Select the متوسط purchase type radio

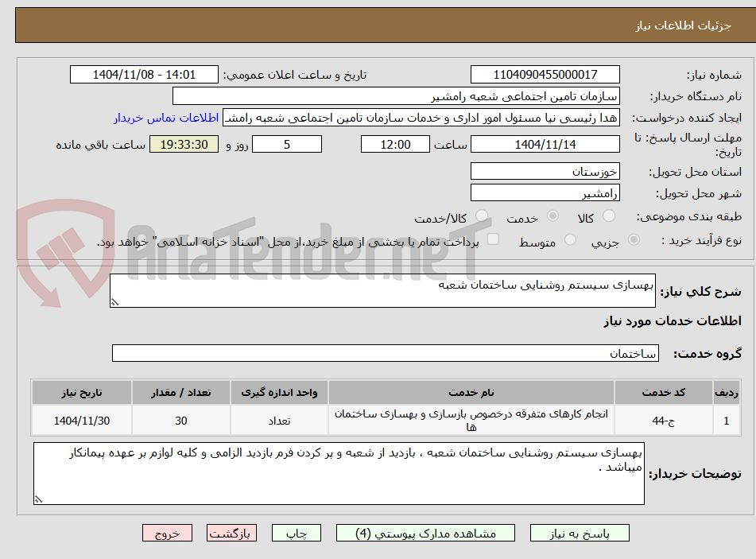coord(570,239)
